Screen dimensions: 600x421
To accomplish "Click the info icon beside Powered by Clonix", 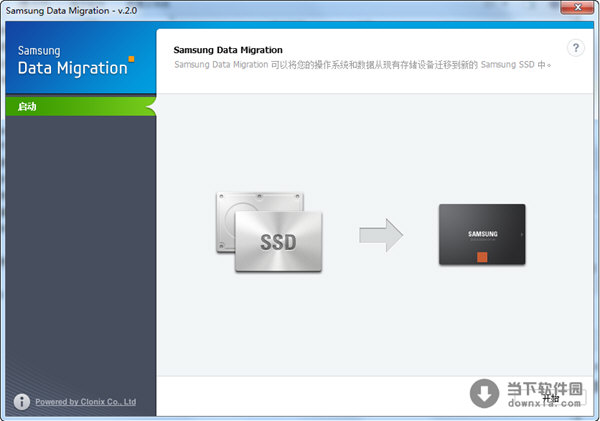I will pos(22,402).
